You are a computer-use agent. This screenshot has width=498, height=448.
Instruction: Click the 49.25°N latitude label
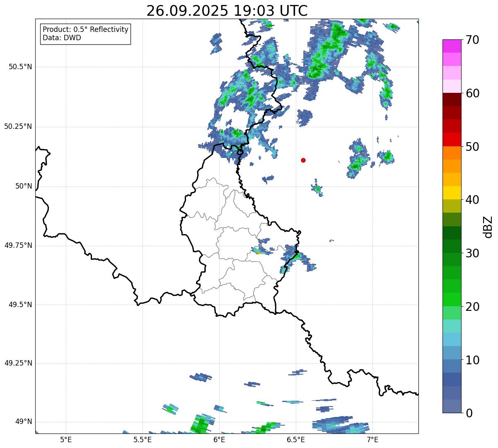pos(18,363)
